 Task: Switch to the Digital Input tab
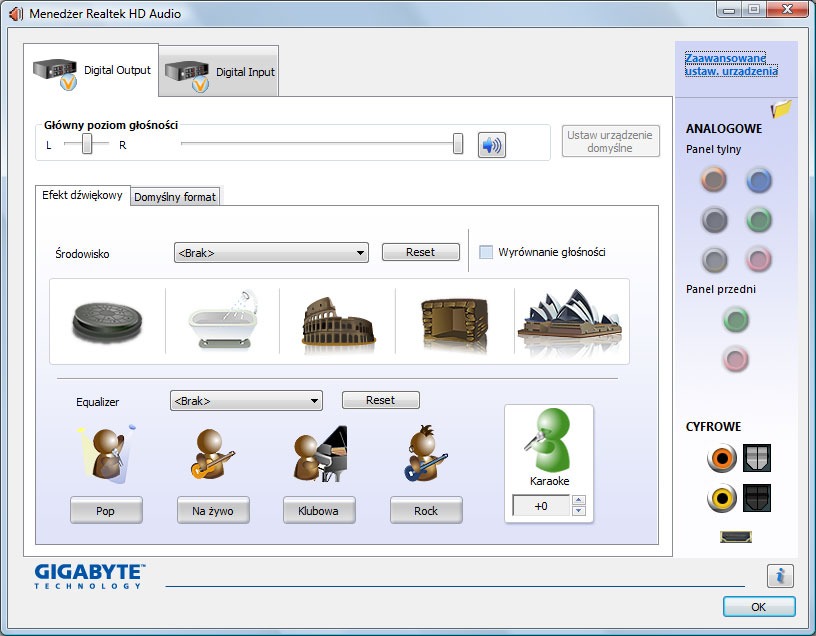220,72
